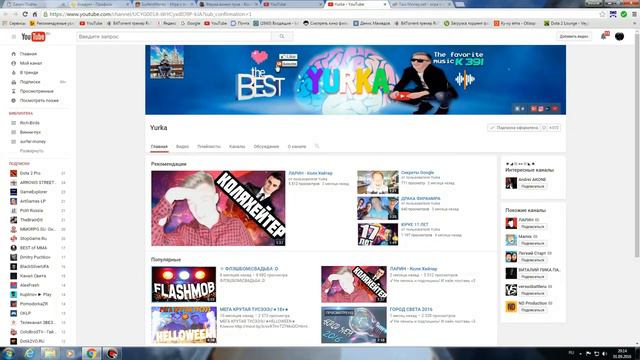Click the search query input field

(174, 37)
